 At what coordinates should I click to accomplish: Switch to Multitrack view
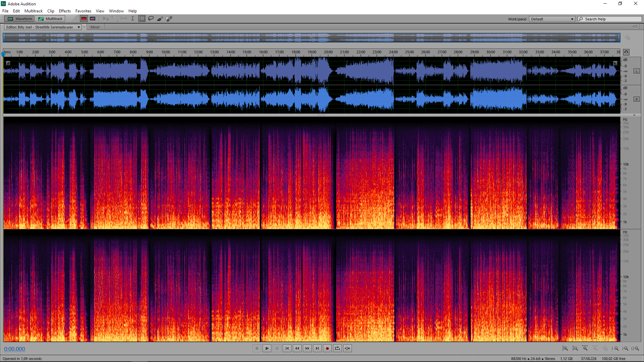tap(50, 19)
